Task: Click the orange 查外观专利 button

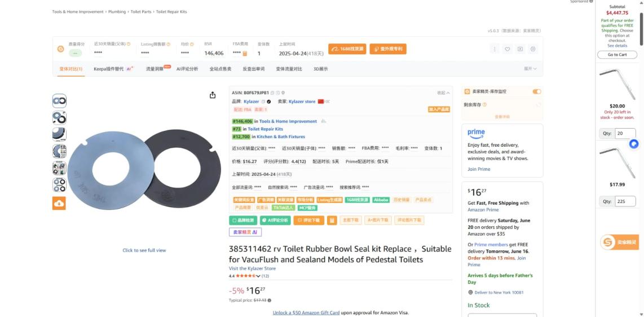Action: 388,49
